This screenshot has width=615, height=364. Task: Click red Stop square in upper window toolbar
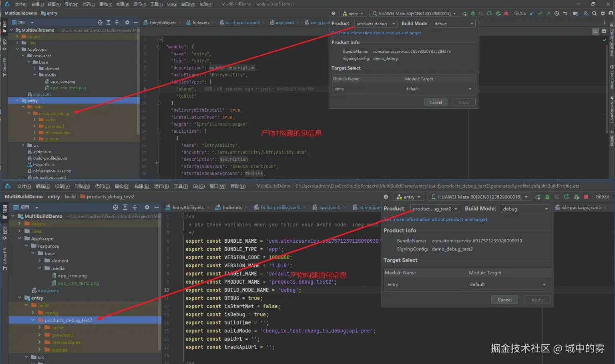[506, 13]
